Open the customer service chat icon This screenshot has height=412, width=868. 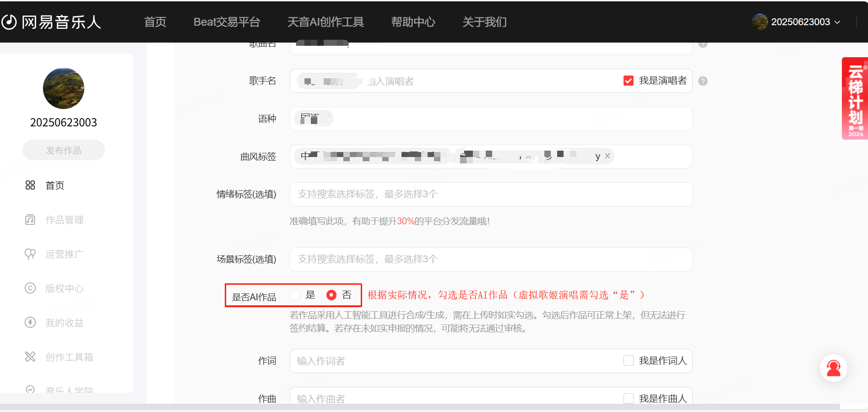833,369
